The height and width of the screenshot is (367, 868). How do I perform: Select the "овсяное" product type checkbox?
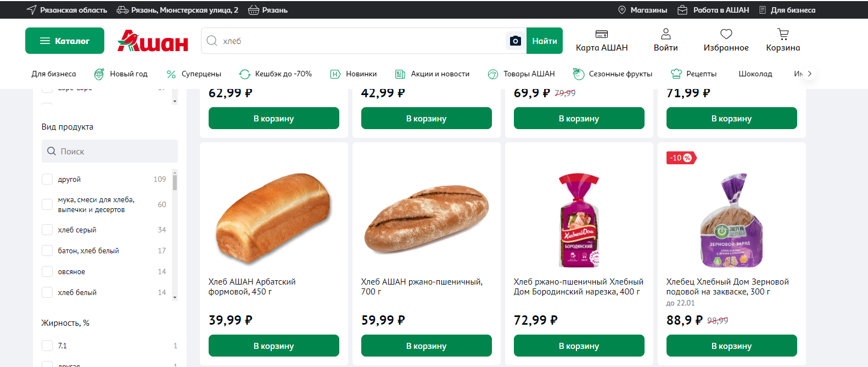(47, 271)
